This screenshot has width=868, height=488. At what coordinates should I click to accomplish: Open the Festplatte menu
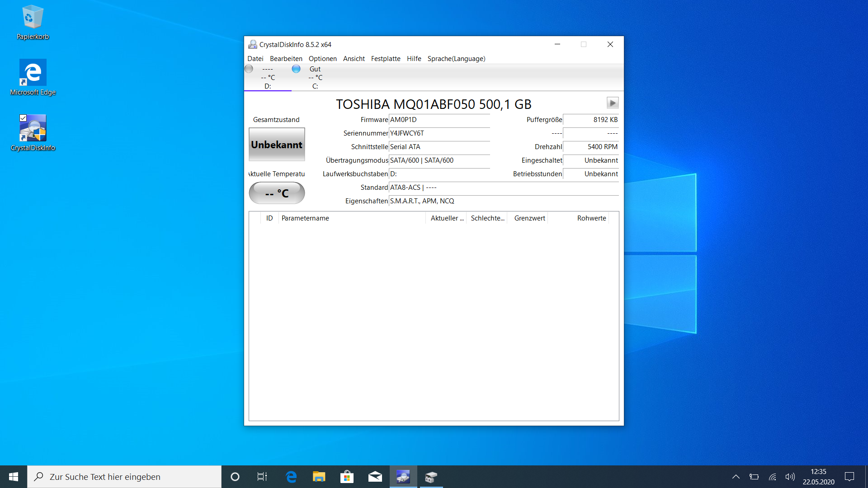coord(386,59)
